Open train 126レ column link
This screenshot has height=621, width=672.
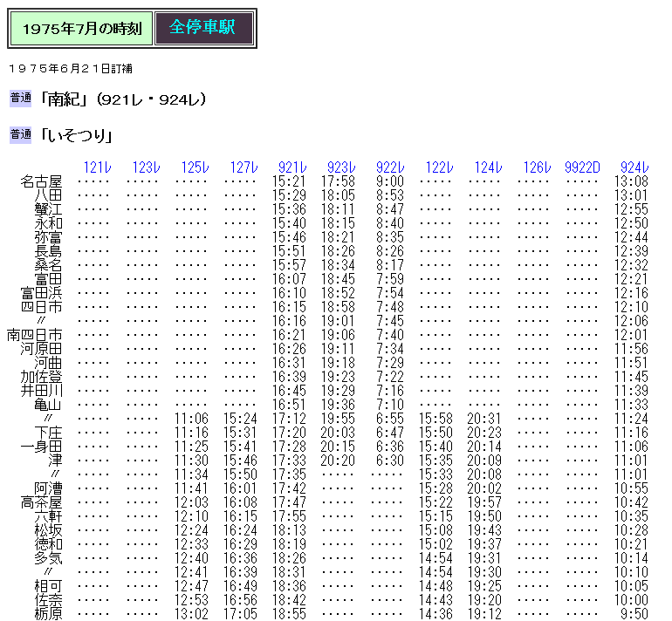537,167
